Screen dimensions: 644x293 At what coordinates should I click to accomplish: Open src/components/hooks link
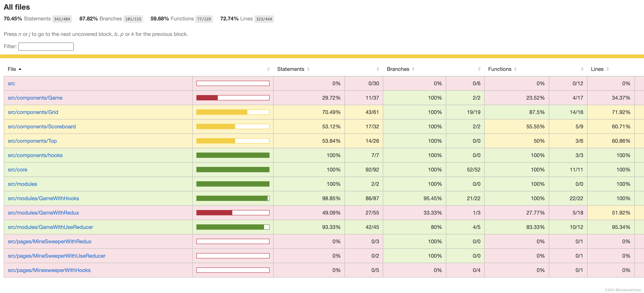tap(35, 155)
